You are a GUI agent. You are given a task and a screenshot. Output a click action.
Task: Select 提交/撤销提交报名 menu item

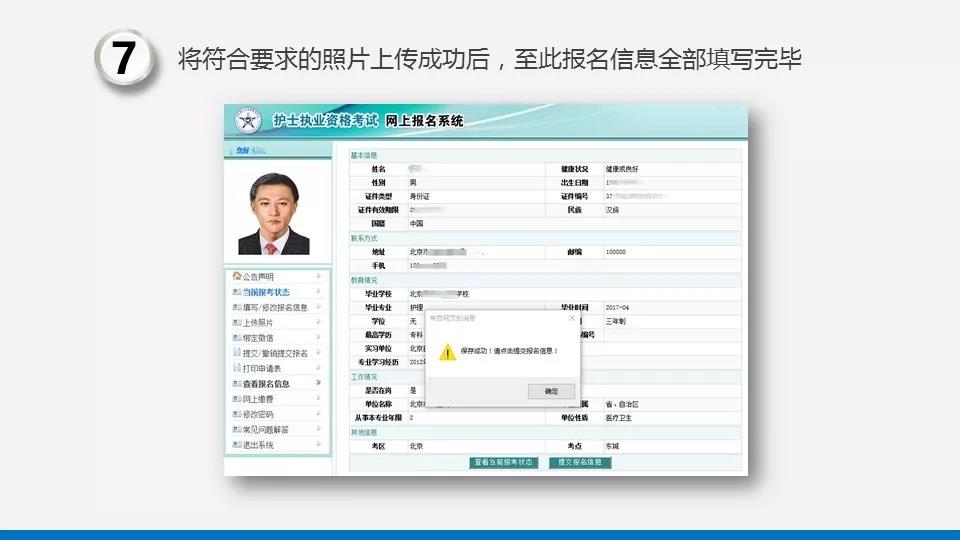click(x=275, y=353)
